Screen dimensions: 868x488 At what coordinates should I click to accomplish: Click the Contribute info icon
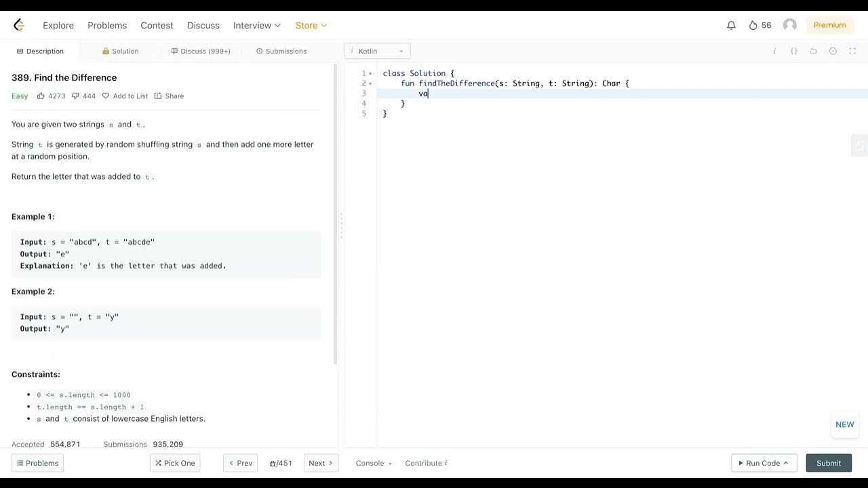[x=446, y=463]
